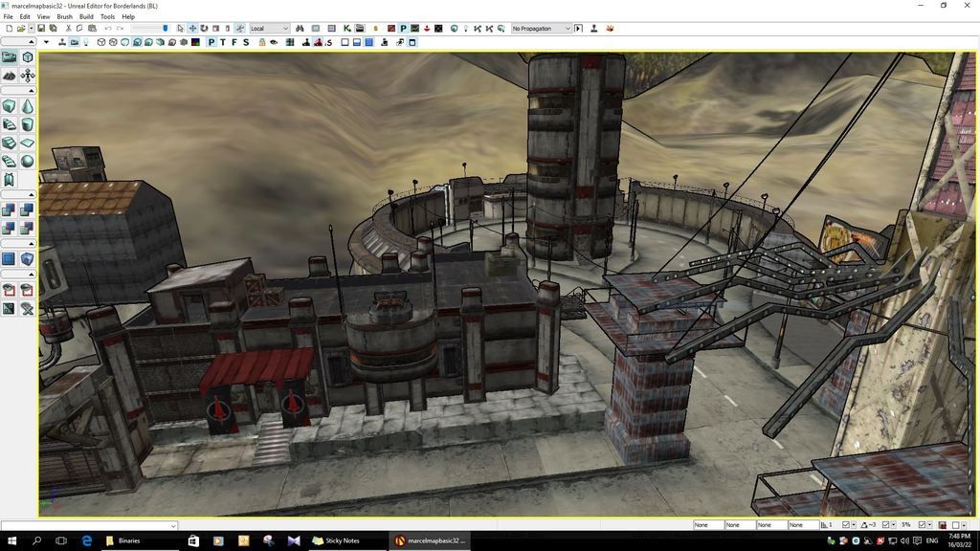This screenshot has width=980, height=551.
Task: Collapse the section above Show Selected Only
Action: point(18,275)
